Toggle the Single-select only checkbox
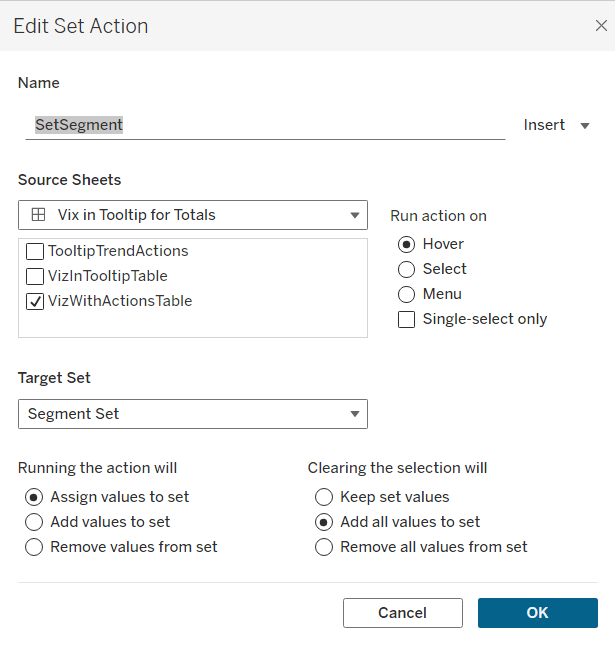 [x=407, y=320]
